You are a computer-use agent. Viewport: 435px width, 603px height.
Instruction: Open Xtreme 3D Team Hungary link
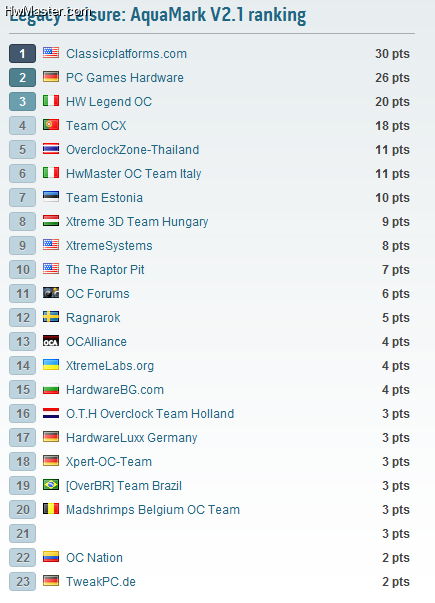[x=137, y=222]
